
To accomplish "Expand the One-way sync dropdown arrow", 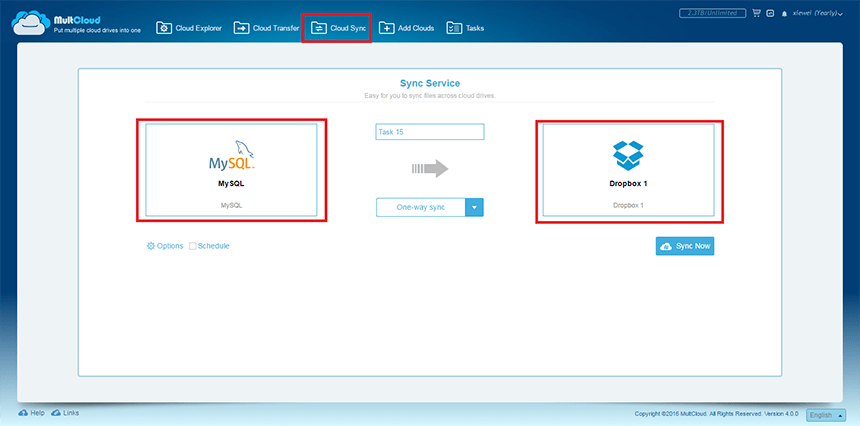I will (475, 207).
